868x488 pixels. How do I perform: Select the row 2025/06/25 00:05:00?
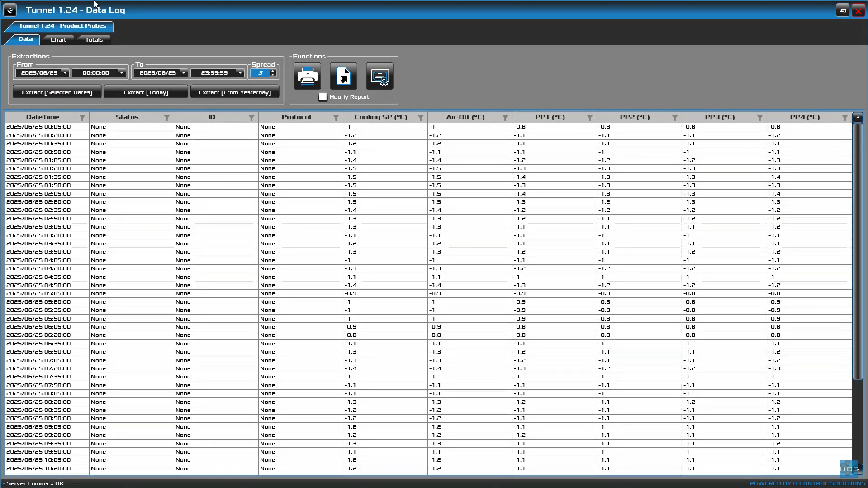(428, 127)
